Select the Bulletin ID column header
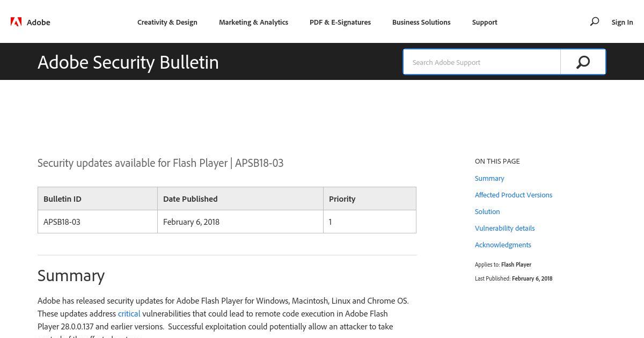 click(x=98, y=199)
